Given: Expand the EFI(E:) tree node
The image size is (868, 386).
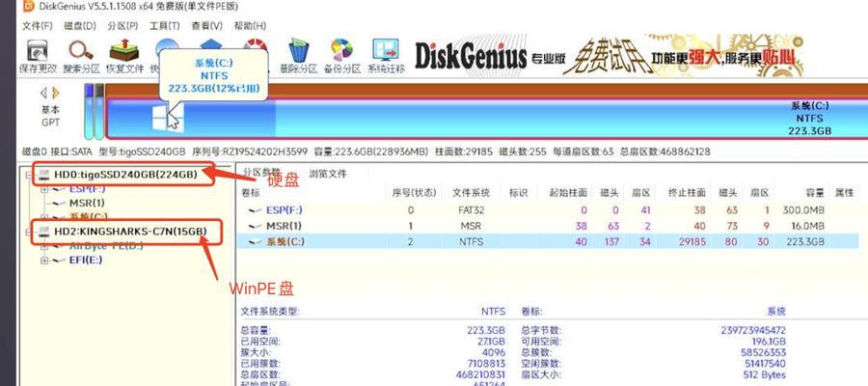Looking at the screenshot, I should point(44,260).
